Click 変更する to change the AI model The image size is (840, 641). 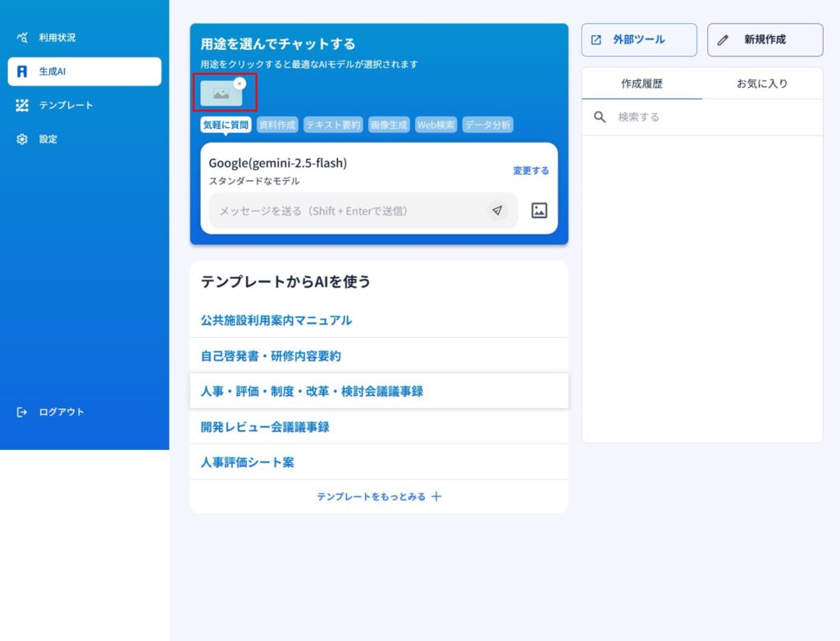[x=531, y=170]
